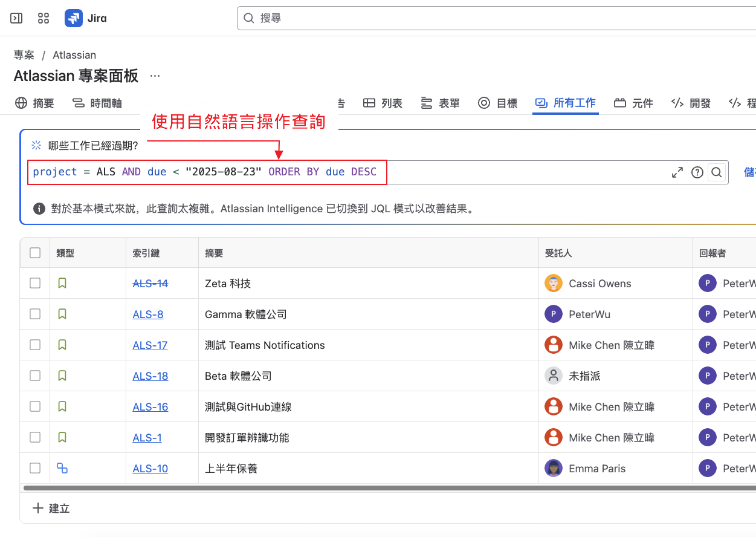The image size is (756, 537).
Task: Tick the checkbox for the ALS-16 row
Action: [35, 406]
